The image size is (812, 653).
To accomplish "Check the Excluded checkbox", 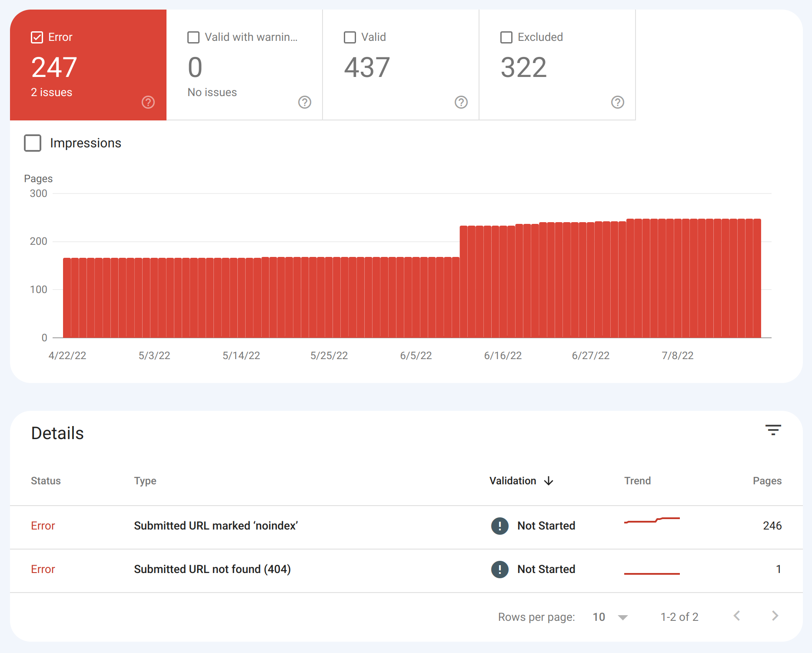I will pos(506,37).
